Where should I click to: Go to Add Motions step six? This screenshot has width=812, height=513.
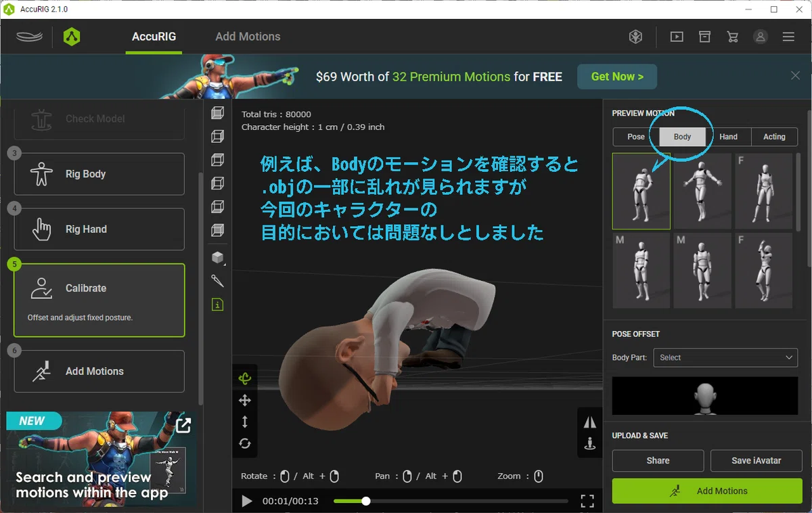pyautogui.click(x=99, y=371)
